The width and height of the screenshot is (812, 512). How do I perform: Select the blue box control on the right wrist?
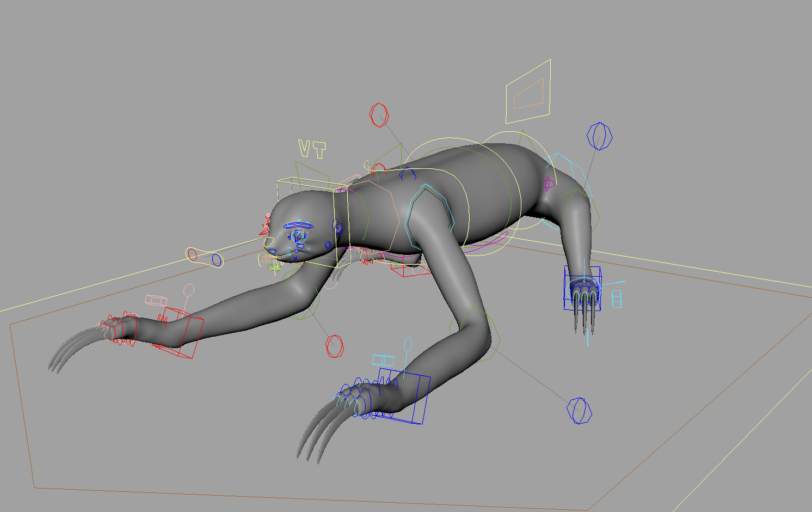click(x=403, y=396)
